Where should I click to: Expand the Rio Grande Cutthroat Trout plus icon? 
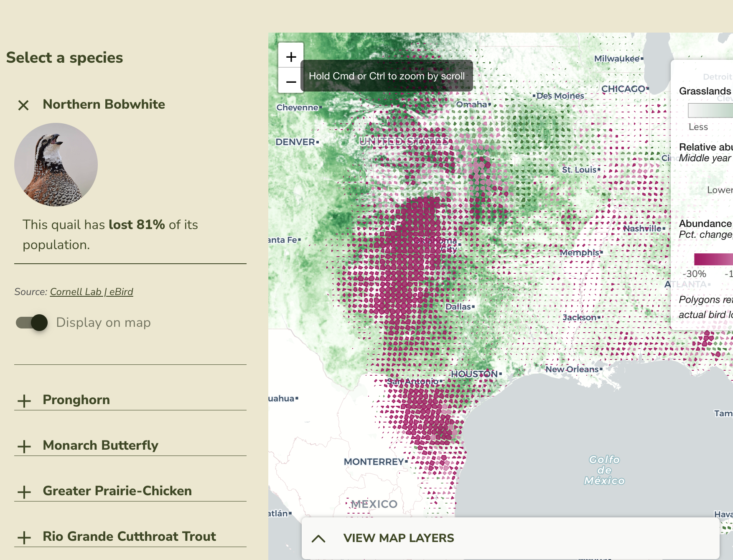24,537
